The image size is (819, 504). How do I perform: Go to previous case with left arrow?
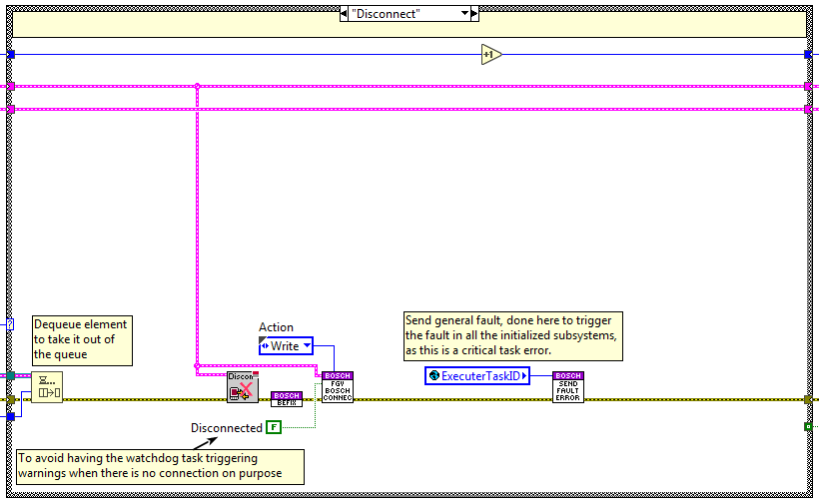[x=344, y=14]
